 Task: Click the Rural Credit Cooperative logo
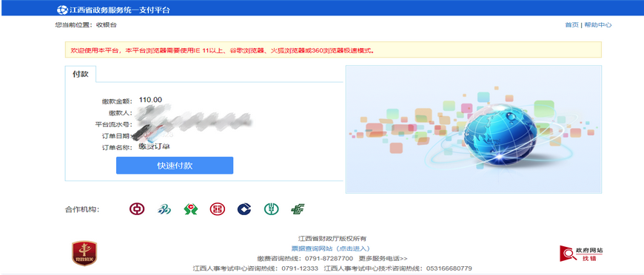click(190, 209)
